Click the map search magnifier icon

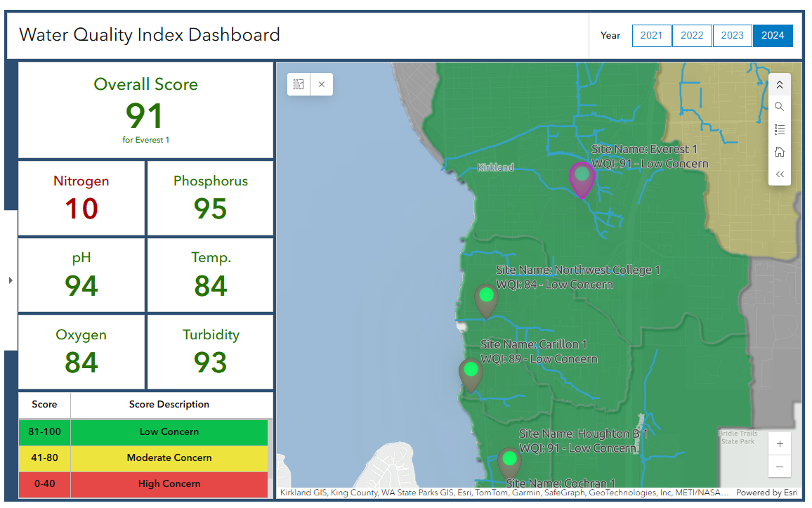click(x=779, y=107)
